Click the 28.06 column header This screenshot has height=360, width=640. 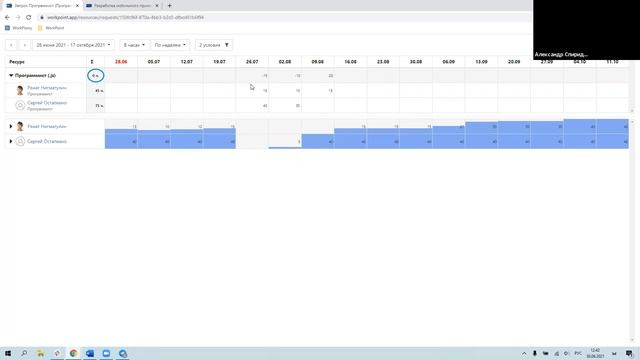pos(121,62)
